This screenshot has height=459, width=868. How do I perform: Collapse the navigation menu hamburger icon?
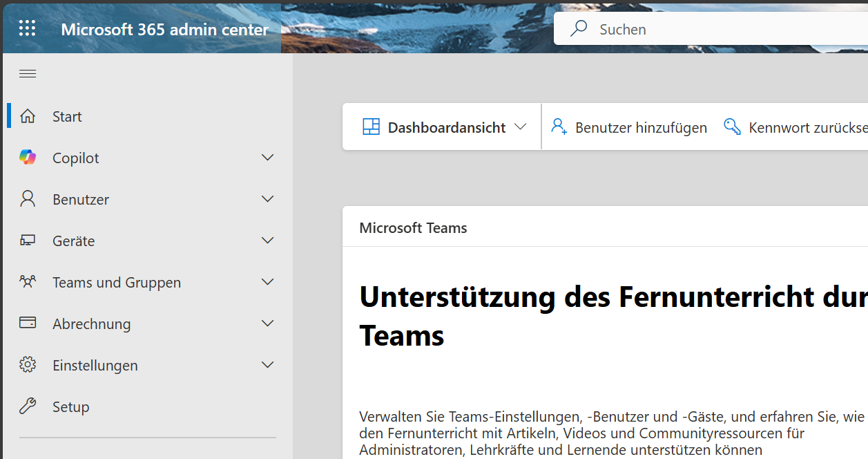[28, 74]
